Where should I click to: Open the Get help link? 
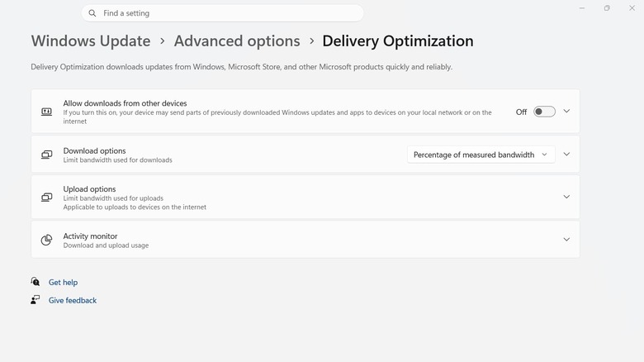coord(63,282)
